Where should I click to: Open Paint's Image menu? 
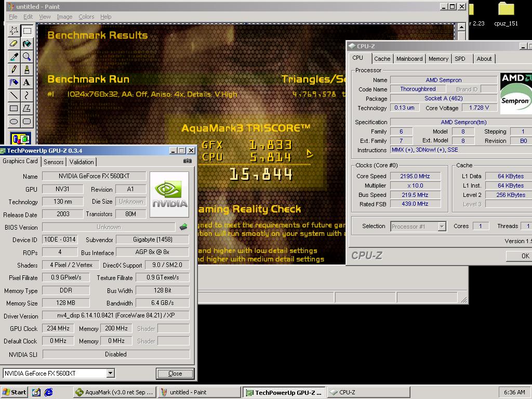point(64,17)
